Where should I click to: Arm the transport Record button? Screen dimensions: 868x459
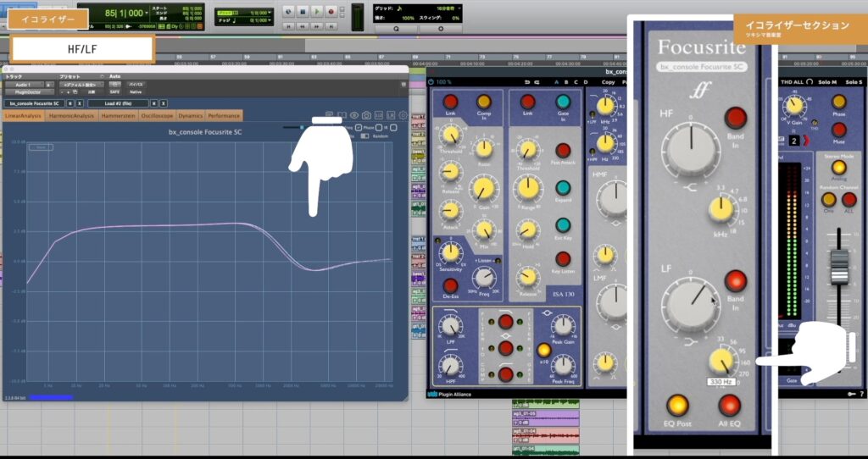click(x=331, y=12)
